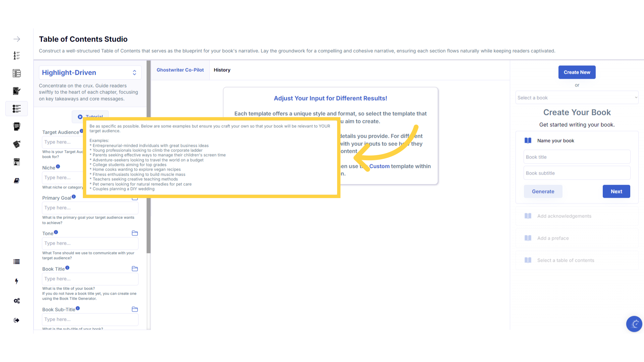Click the lightning bolt sidebar icon
The image size is (644, 362).
pos(17,281)
